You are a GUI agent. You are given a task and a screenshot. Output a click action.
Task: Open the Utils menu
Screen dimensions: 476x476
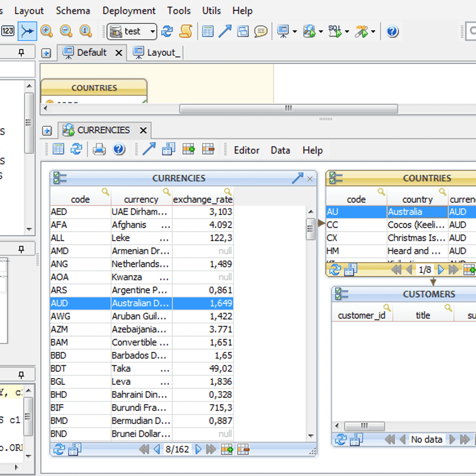(212, 11)
